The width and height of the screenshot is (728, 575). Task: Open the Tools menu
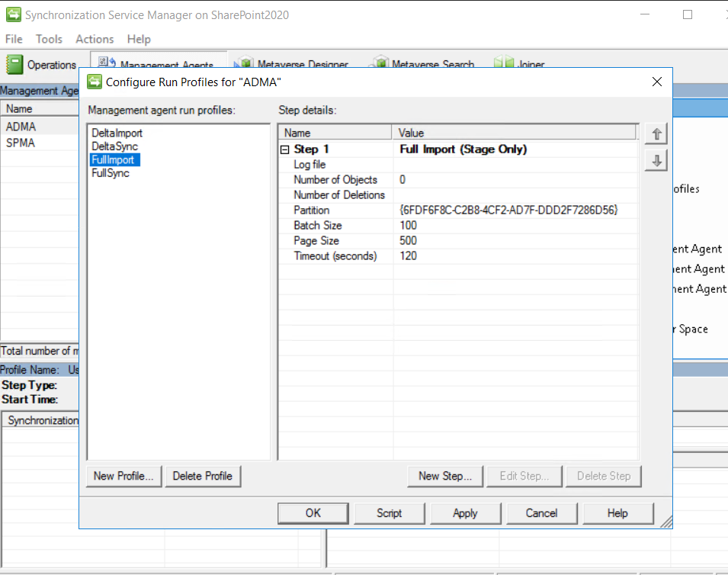pos(50,39)
